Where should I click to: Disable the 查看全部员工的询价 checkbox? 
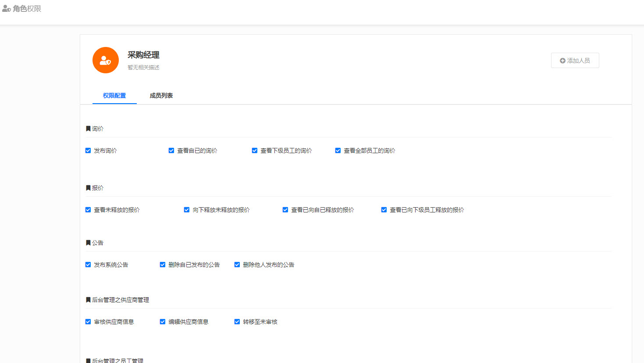pyautogui.click(x=338, y=151)
